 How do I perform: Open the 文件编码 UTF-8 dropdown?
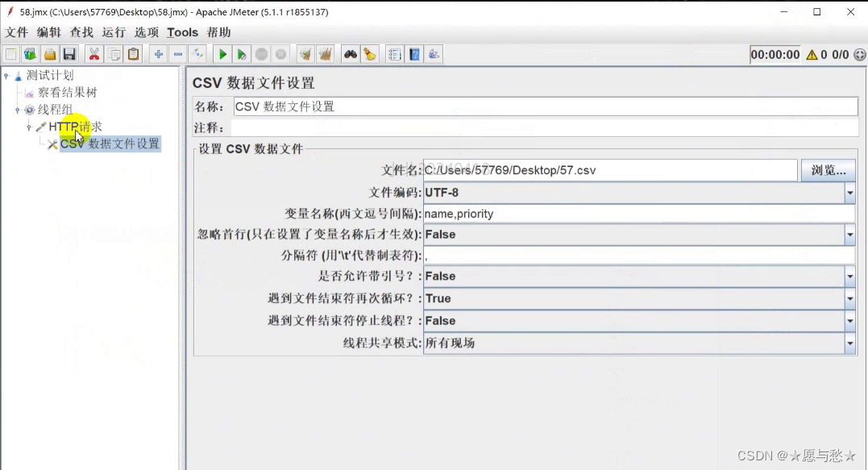pos(849,193)
